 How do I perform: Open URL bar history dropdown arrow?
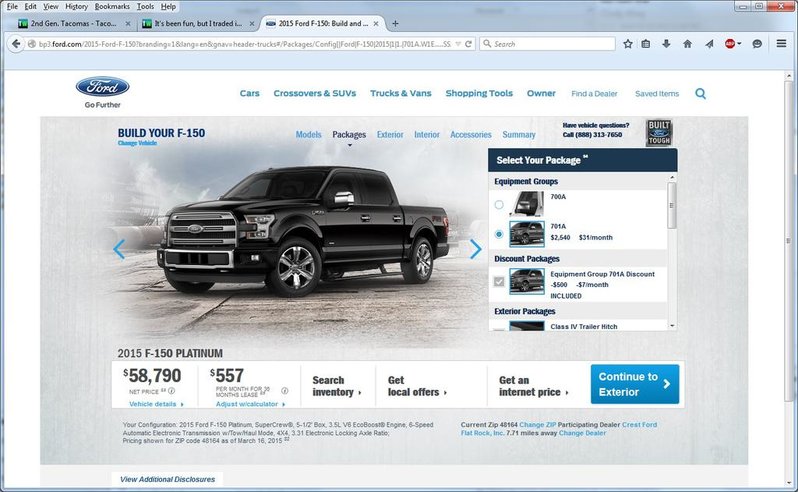tap(458, 44)
